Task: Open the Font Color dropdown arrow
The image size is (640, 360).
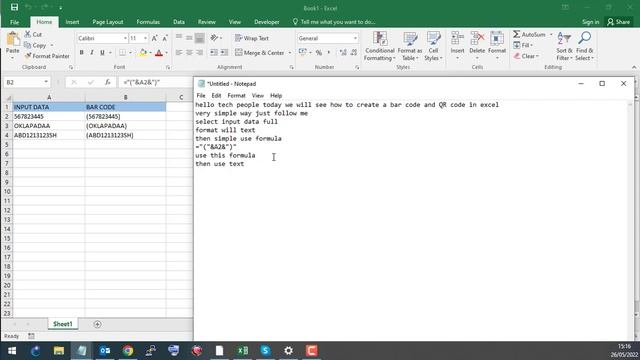Action: [167, 53]
